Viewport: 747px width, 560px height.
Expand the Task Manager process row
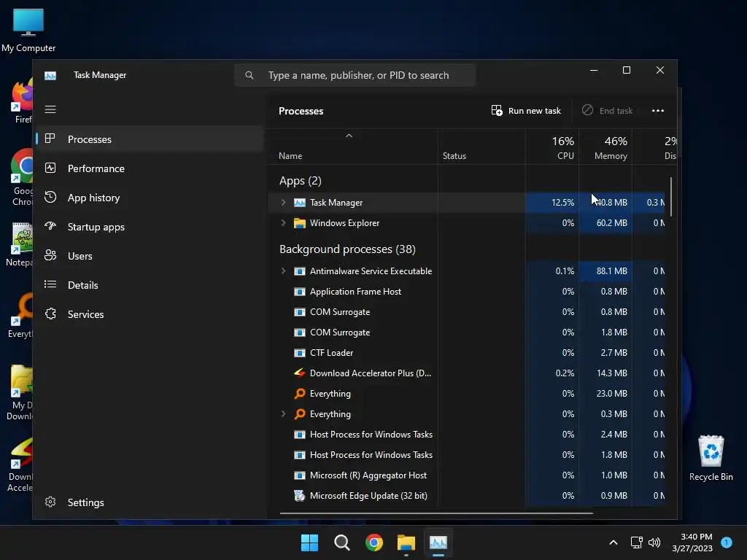284,203
